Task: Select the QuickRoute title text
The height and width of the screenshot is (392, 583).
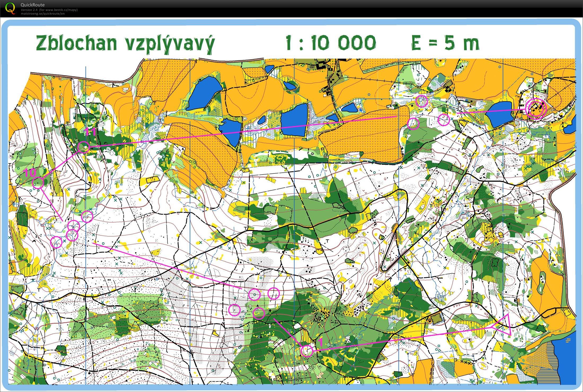Action: pos(33,5)
